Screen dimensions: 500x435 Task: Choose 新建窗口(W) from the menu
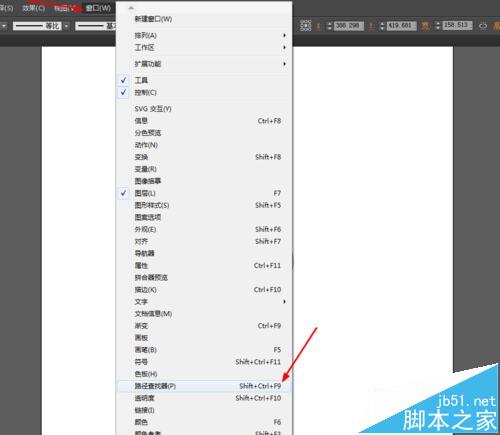pyautogui.click(x=204, y=19)
